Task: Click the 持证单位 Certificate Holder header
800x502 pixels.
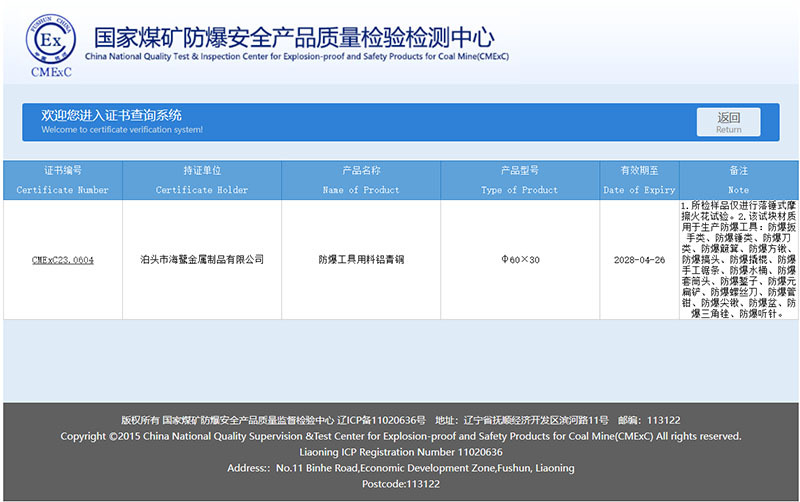Action: coord(202,180)
